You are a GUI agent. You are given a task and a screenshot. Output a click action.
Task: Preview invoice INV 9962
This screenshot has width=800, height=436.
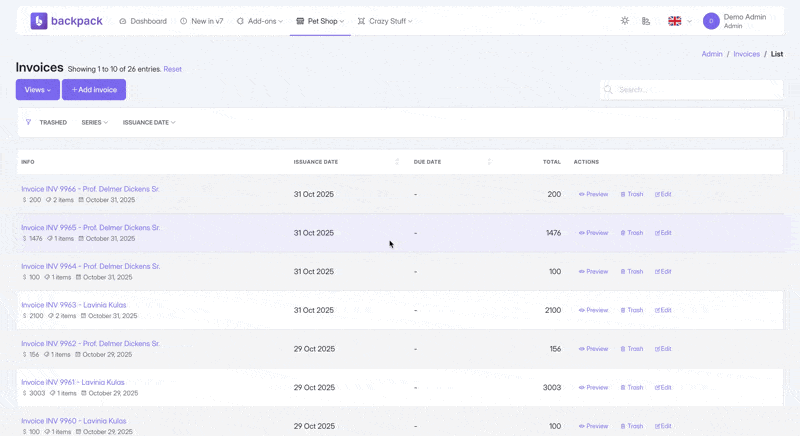(x=593, y=349)
